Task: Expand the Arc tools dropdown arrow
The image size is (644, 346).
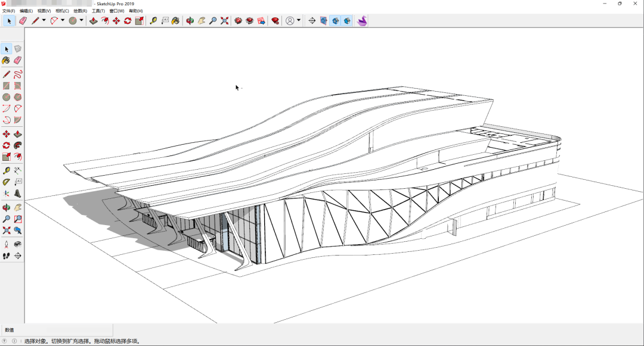Action: pyautogui.click(x=63, y=20)
